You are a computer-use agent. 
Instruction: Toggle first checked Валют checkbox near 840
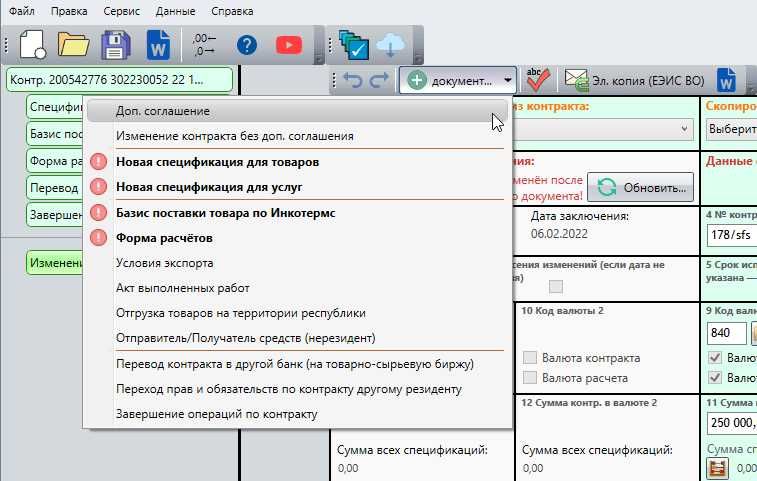[715, 357]
